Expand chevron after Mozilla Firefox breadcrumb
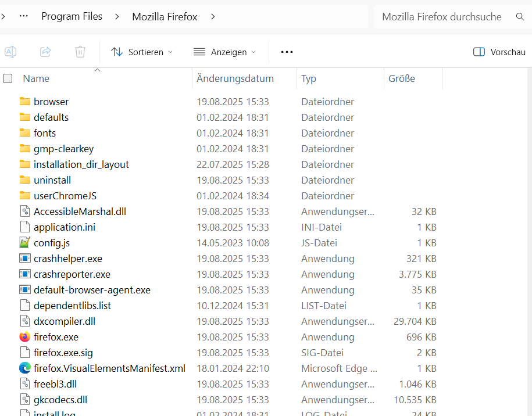Screen dimensions: 532x416 coord(213,17)
